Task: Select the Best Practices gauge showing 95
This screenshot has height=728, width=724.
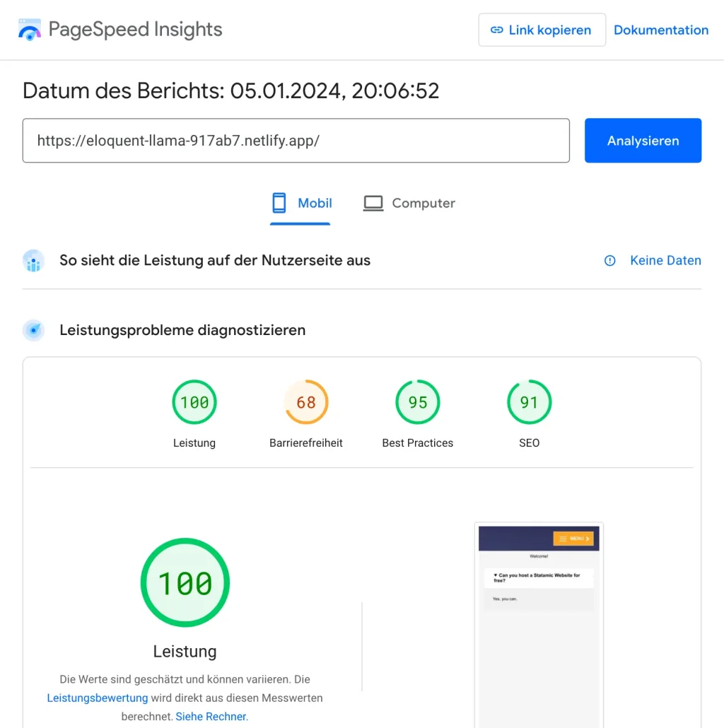Action: click(417, 402)
